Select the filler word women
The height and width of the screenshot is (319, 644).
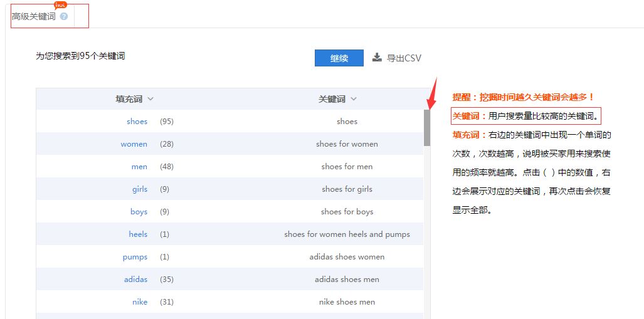[134, 144]
